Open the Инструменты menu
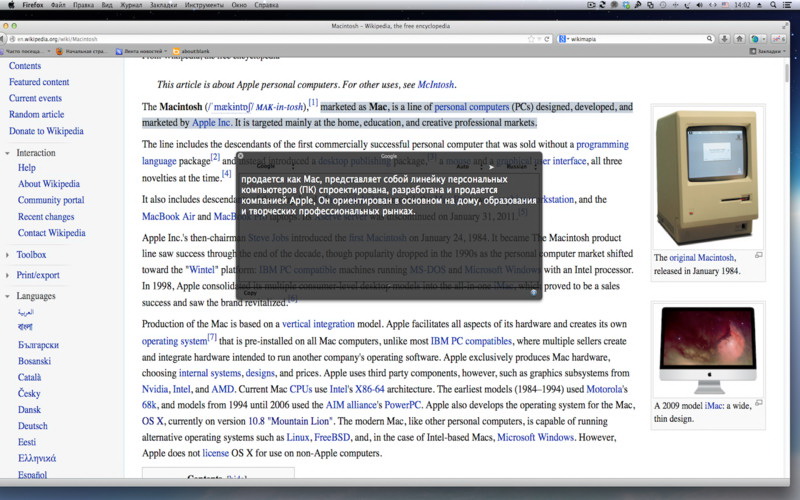Screen dimensions: 800x500 tap(203, 5)
